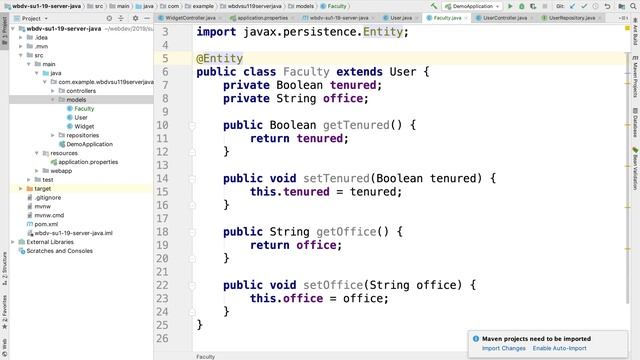This screenshot has height=360, width=640.
Task: Open the Maven Projects side tool window
Action: pyautogui.click(x=635, y=77)
